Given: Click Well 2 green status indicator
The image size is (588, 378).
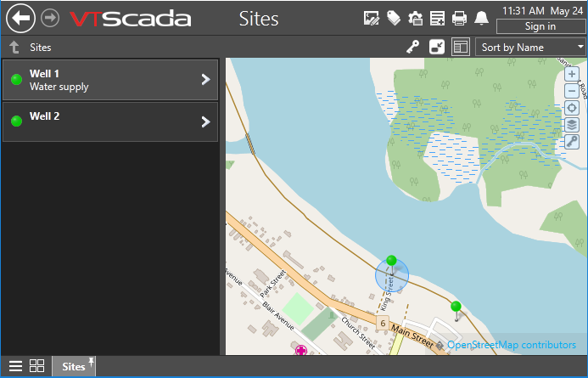Looking at the screenshot, I should (x=16, y=121).
